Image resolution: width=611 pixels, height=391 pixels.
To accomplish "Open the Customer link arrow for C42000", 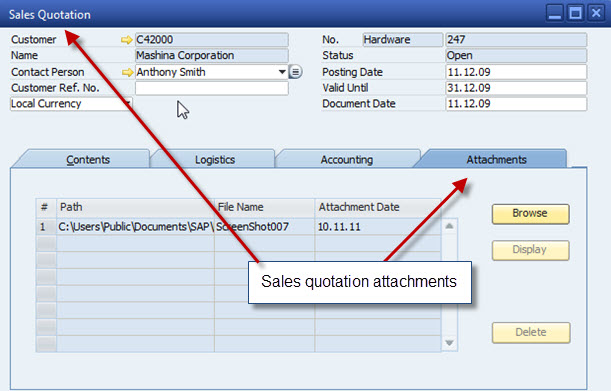I will (x=127, y=40).
